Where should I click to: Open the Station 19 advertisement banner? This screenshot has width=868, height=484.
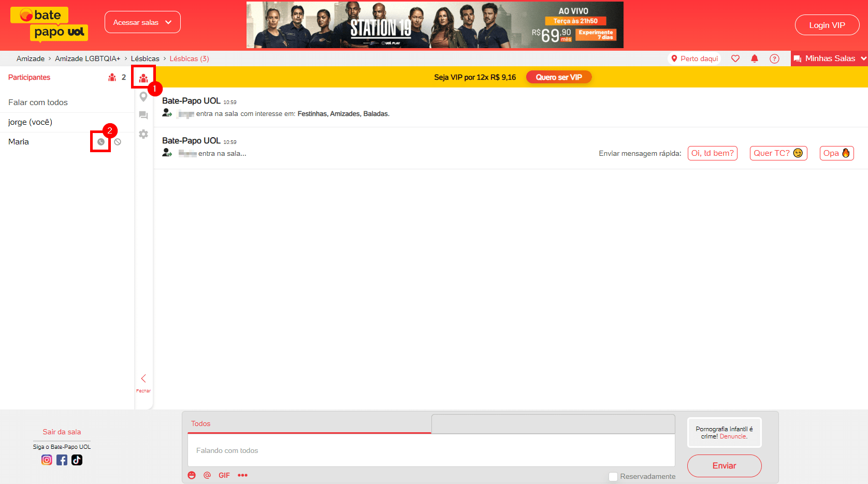coord(435,25)
